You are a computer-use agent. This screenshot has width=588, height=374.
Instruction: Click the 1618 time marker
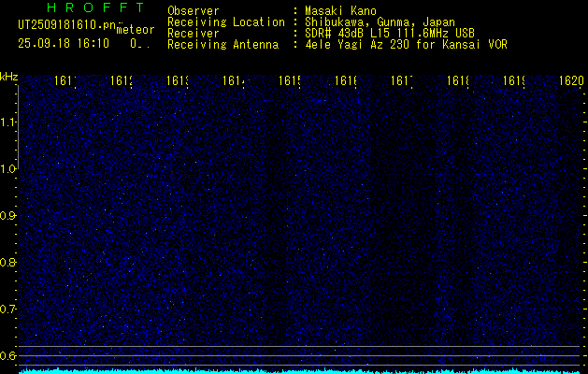(x=458, y=80)
